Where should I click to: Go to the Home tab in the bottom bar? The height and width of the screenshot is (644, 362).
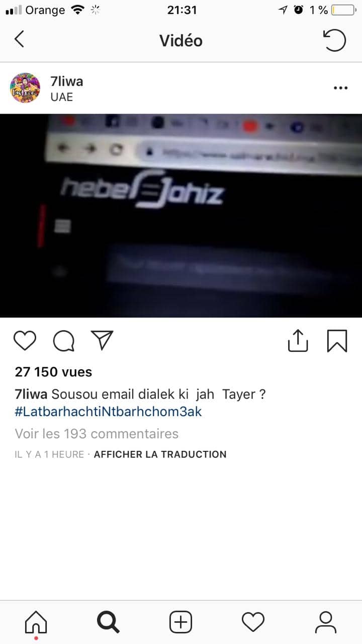coord(36,623)
